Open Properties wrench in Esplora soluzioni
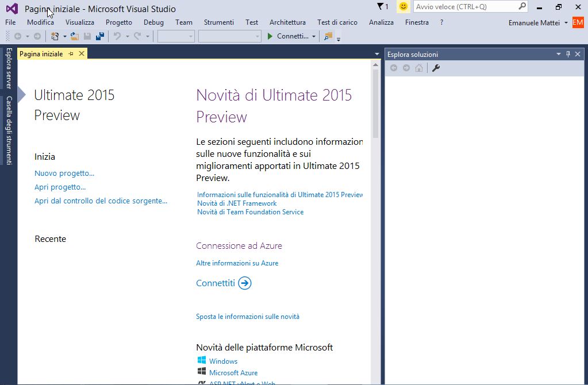Viewport: 588px width, 385px height. pyautogui.click(x=436, y=68)
